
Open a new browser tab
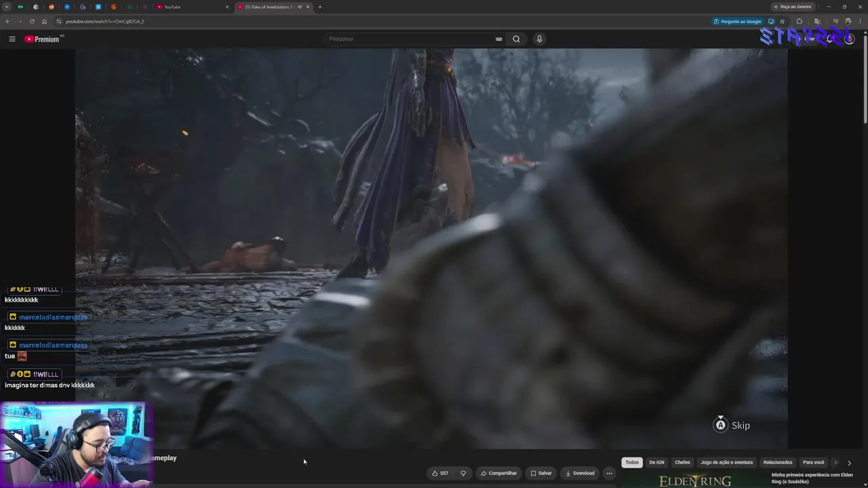320,7
